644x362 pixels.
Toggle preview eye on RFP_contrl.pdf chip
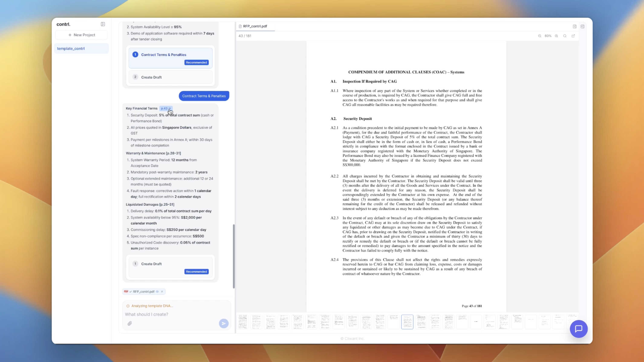click(157, 291)
